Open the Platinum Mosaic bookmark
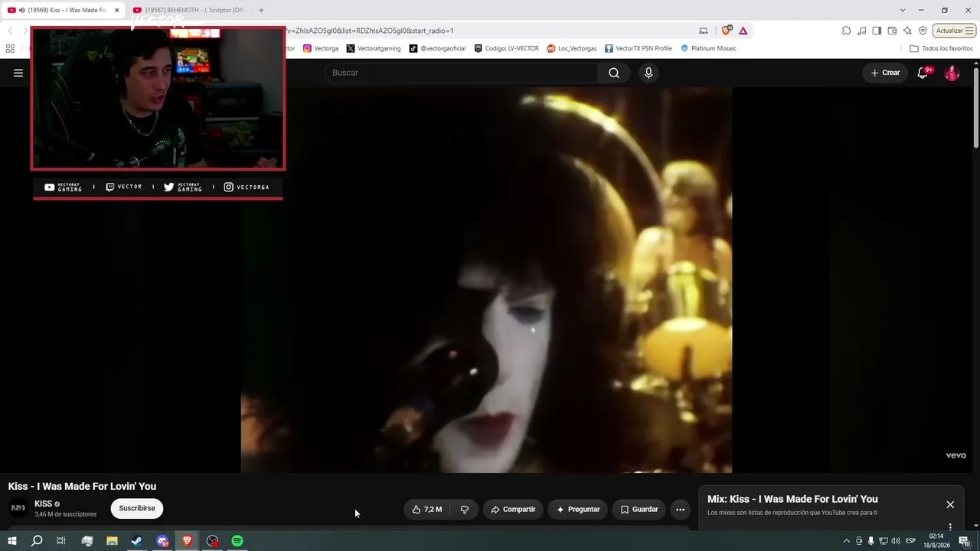 click(x=708, y=48)
